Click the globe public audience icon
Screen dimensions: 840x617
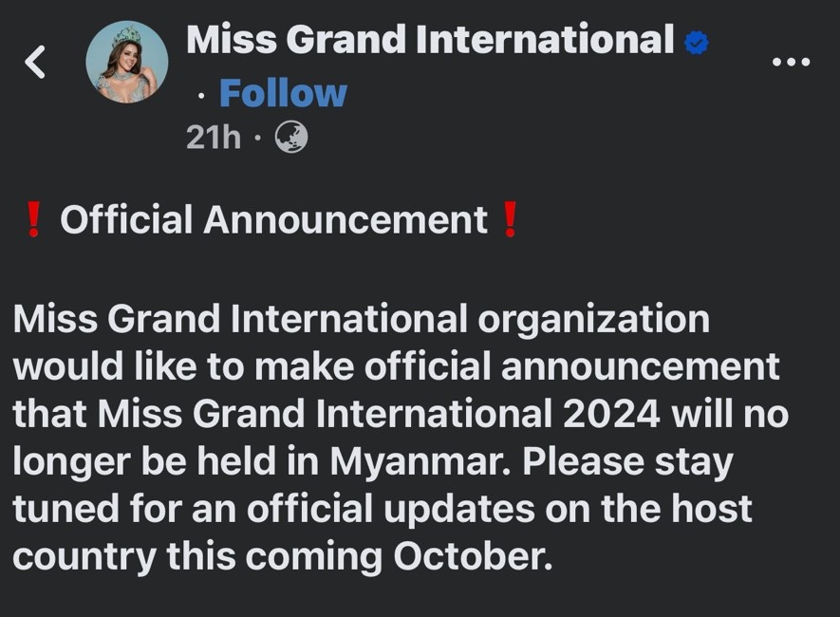pyautogui.click(x=291, y=137)
